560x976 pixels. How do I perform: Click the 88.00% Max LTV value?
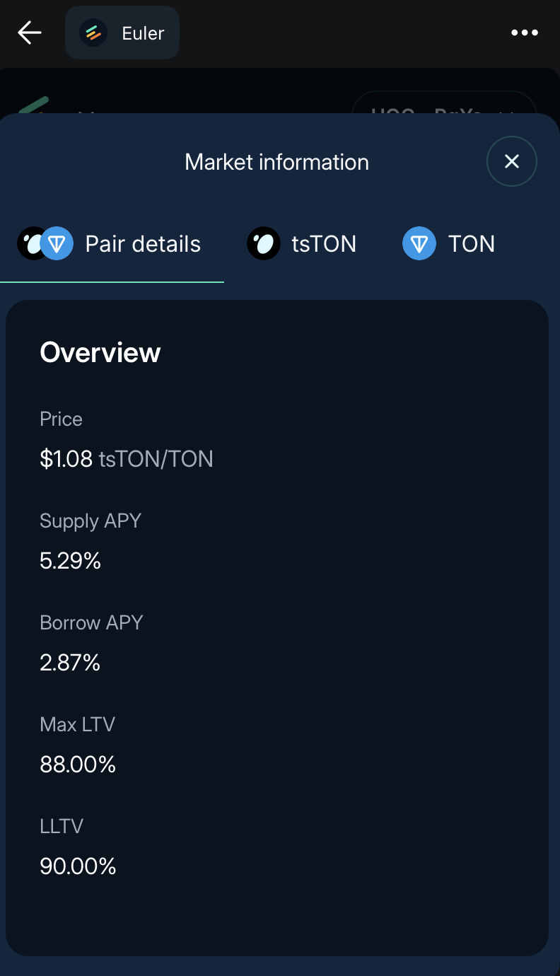(x=78, y=765)
